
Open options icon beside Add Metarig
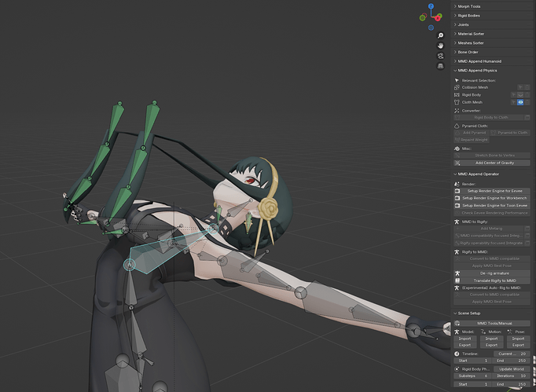pos(527,229)
